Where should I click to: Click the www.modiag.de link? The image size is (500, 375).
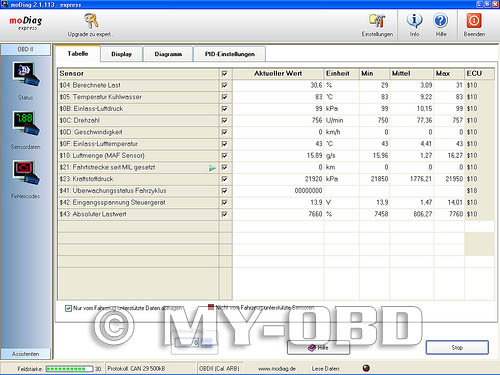pyautogui.click(x=277, y=369)
